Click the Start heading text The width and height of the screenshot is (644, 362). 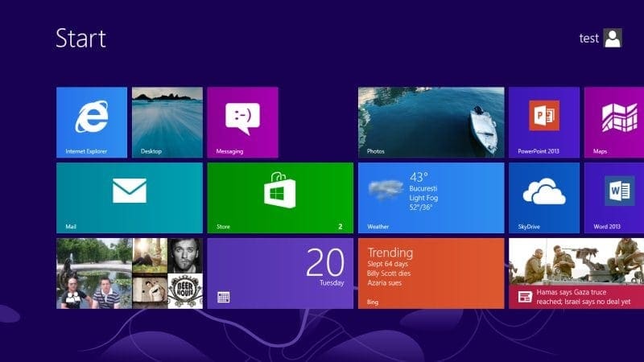pos(80,38)
